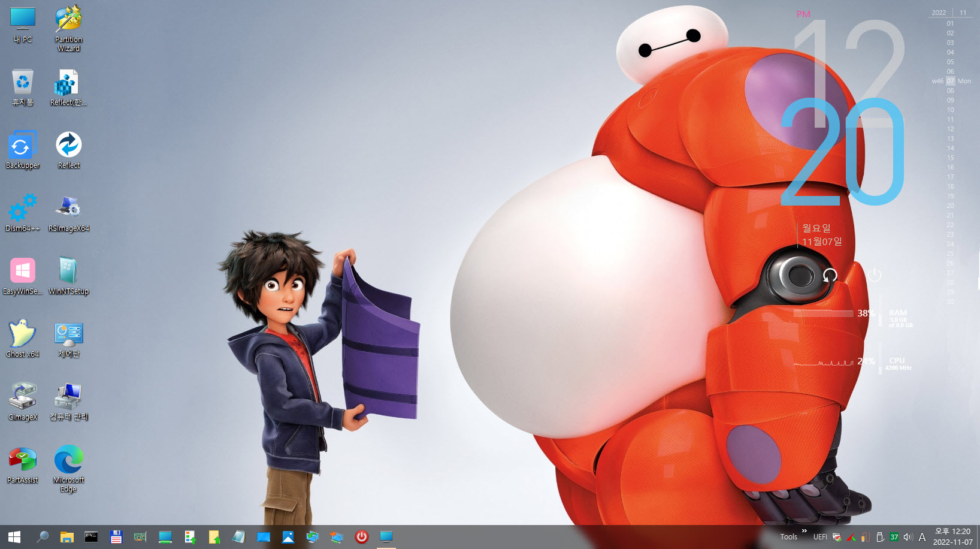Click the monitors with orange arrow taskbar icon

tap(337, 537)
